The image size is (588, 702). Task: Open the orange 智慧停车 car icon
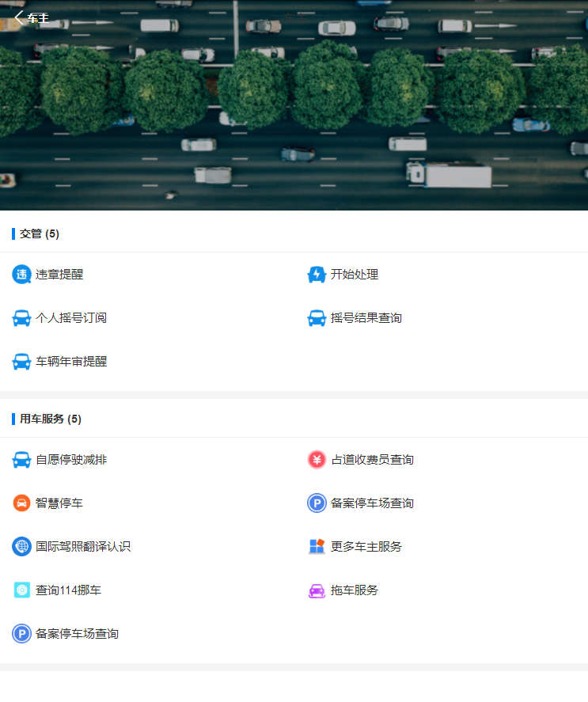click(21, 503)
